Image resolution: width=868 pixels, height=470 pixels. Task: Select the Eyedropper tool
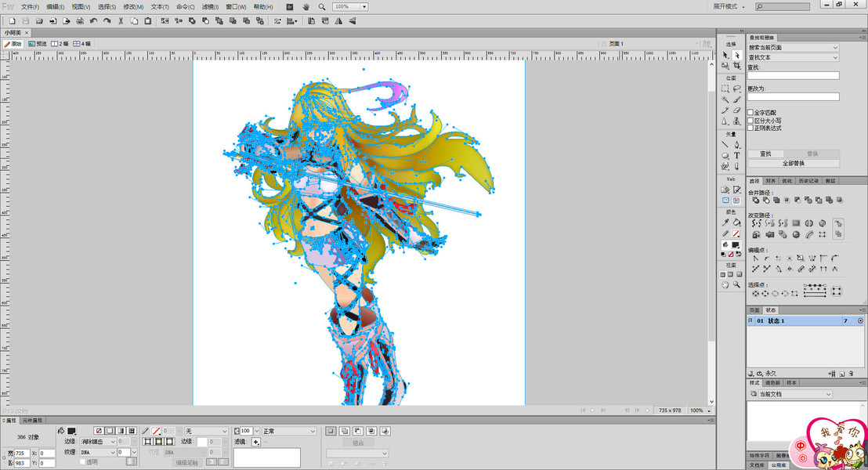click(x=725, y=222)
